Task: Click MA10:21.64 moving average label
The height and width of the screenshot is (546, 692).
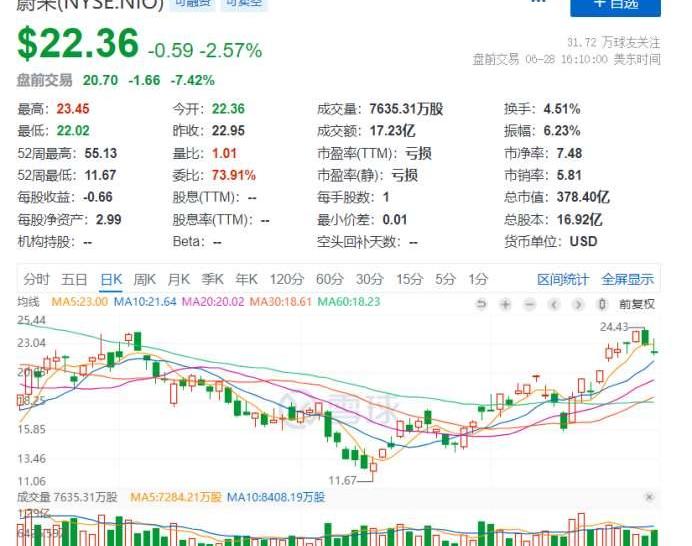Action: point(145,302)
